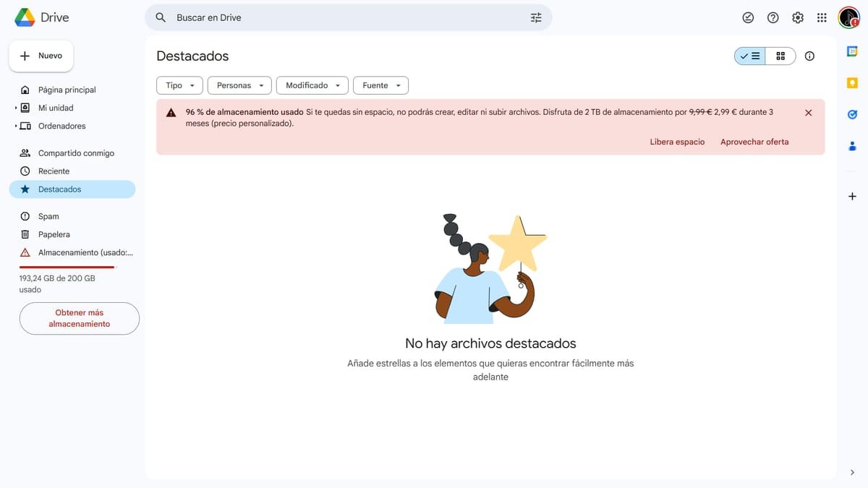
Task: Click the search magnifier icon
Action: pyautogui.click(x=161, y=17)
